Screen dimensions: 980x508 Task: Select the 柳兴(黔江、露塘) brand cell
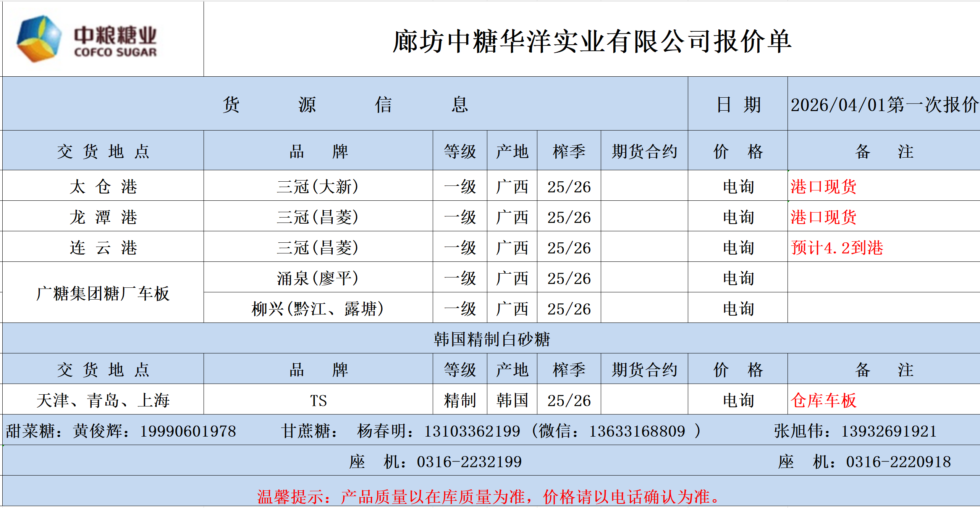click(318, 308)
